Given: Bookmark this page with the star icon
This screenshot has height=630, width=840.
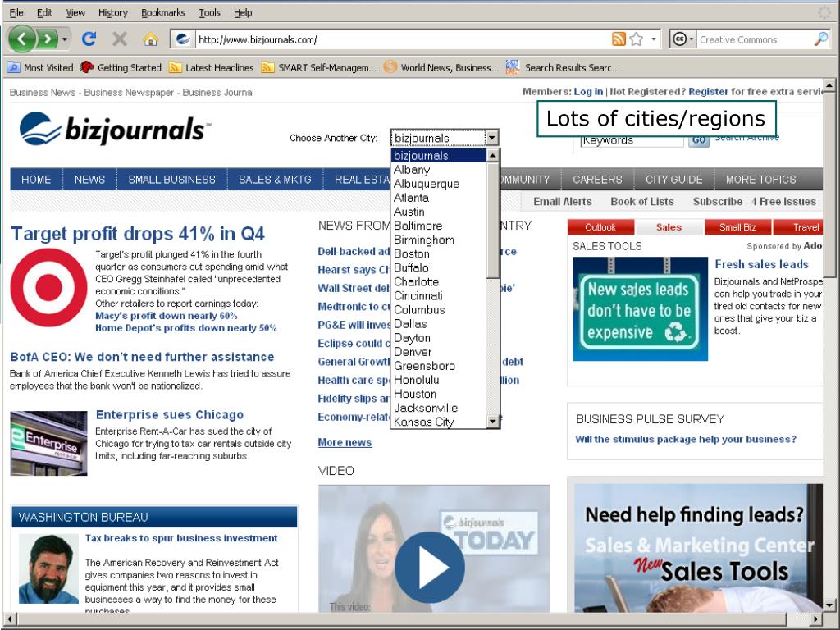Looking at the screenshot, I should pyautogui.click(x=637, y=39).
